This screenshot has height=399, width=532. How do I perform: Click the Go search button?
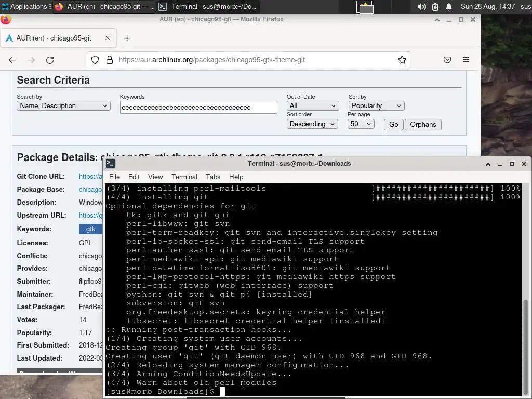394,125
